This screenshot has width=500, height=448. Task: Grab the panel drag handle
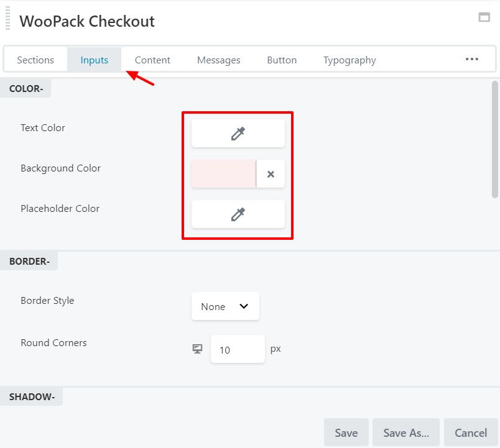(x=8, y=18)
